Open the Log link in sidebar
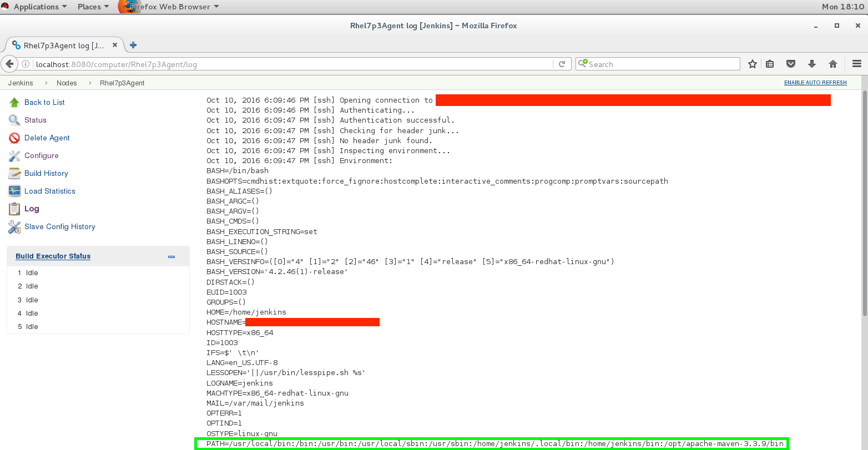Image resolution: width=868 pixels, height=450 pixels. click(x=32, y=209)
